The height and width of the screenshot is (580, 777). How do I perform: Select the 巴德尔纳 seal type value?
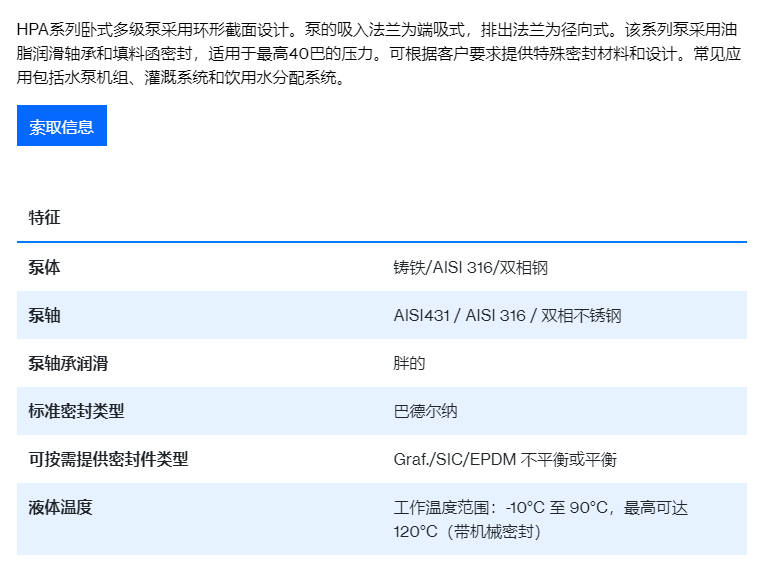pyautogui.click(x=425, y=411)
